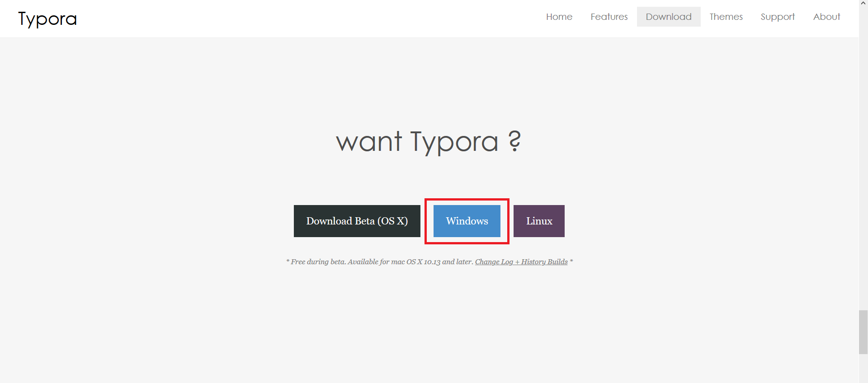The image size is (868, 383).
Task: Select the Download nav tab
Action: tap(669, 17)
